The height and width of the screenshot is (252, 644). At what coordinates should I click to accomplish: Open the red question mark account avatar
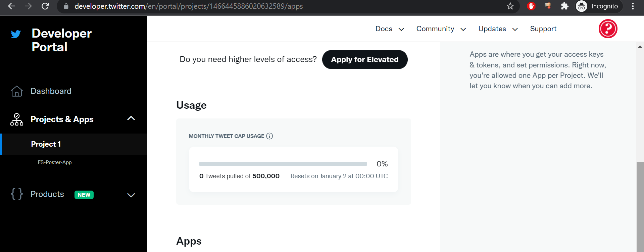pyautogui.click(x=608, y=29)
